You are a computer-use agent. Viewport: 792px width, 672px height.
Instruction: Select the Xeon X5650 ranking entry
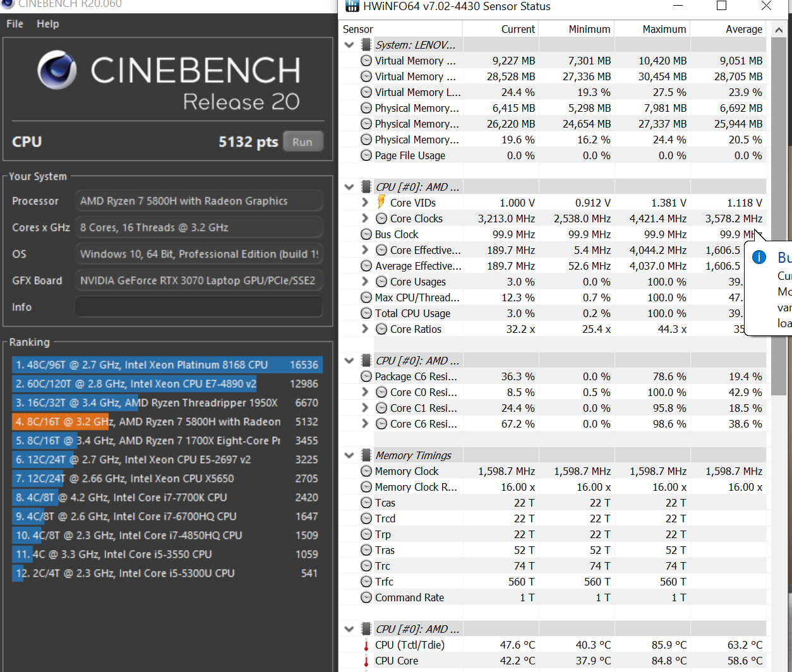(x=167, y=478)
